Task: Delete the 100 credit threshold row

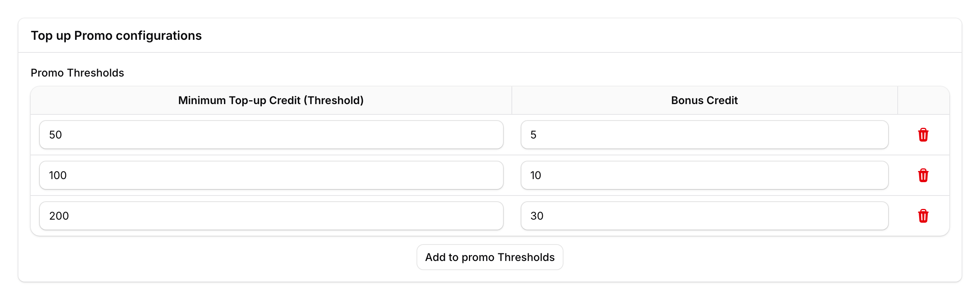Action: (923, 175)
